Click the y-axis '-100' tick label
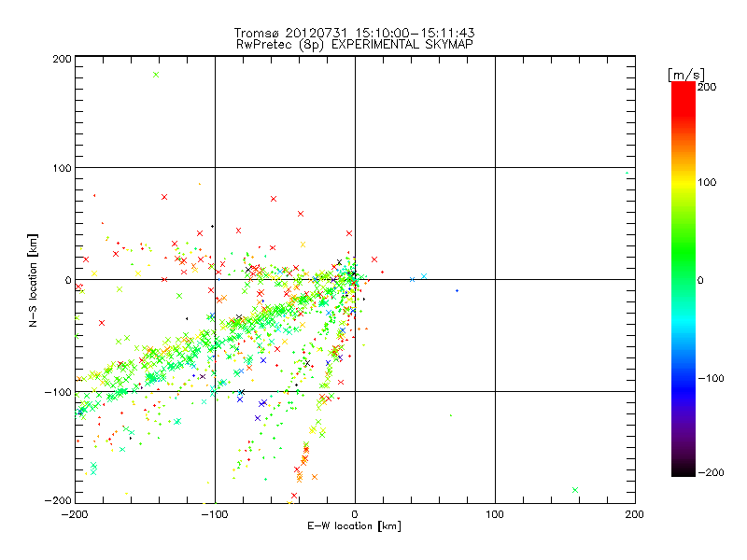This screenshot has width=747, height=560. tap(60, 392)
